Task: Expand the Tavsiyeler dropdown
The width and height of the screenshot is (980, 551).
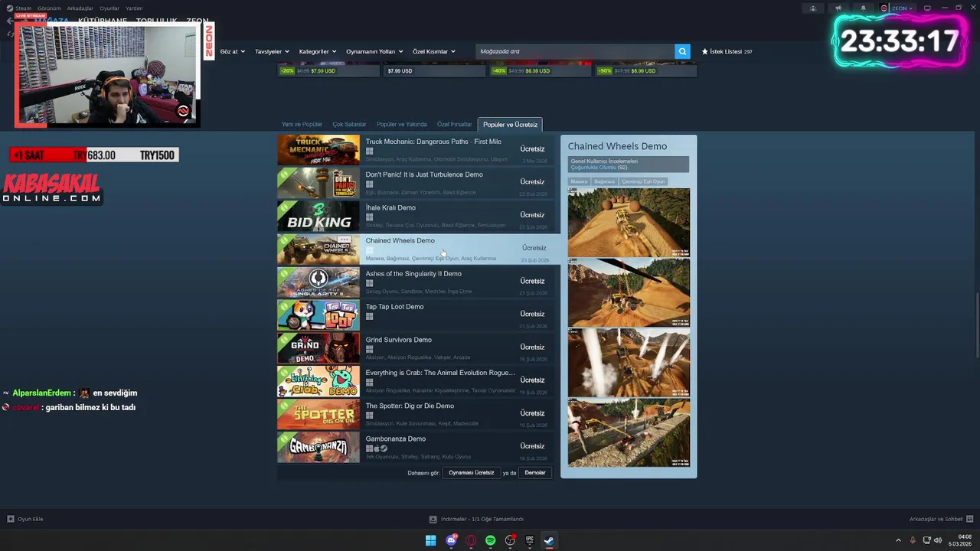Action: click(x=272, y=51)
